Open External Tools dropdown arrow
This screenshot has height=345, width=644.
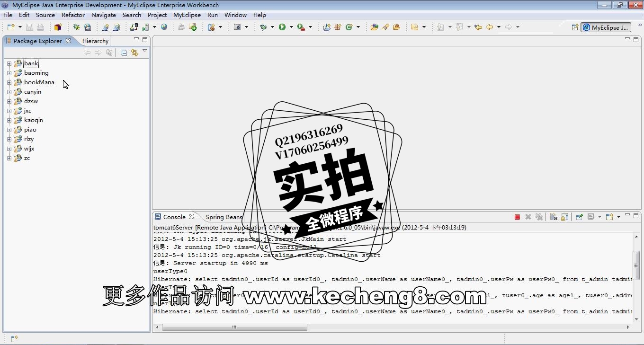pyautogui.click(x=310, y=27)
